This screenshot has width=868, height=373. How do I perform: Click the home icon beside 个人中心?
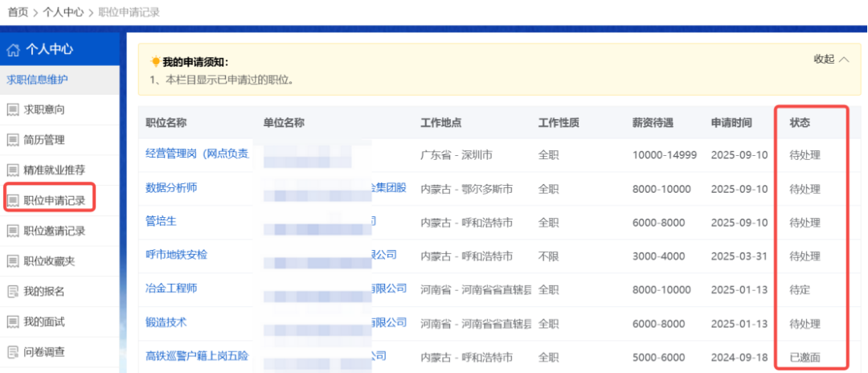[13, 50]
